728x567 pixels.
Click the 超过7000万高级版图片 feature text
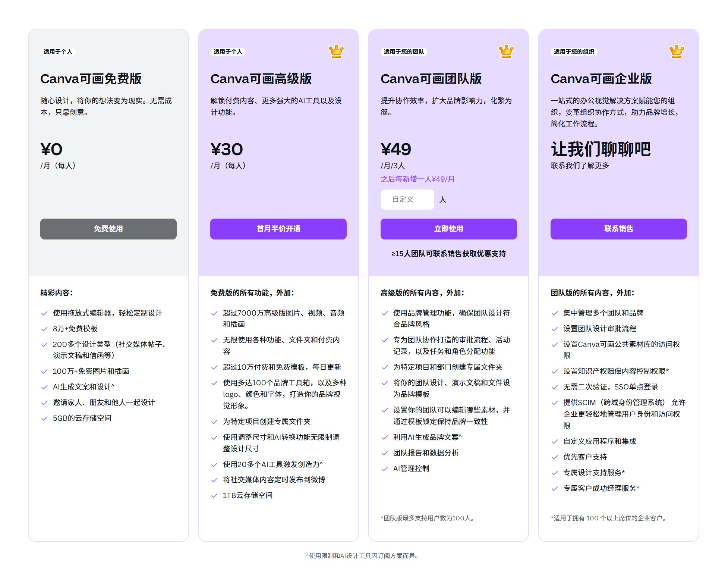[284, 319]
